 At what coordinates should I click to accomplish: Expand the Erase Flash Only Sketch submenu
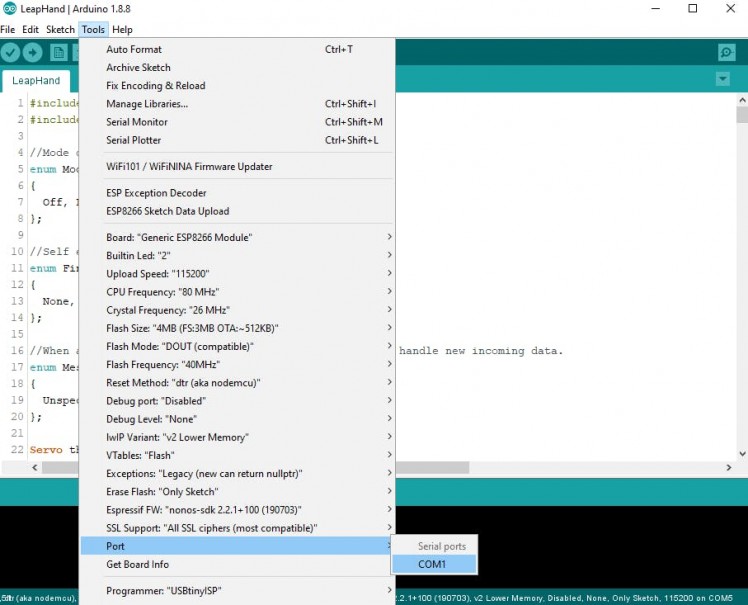click(x=237, y=491)
